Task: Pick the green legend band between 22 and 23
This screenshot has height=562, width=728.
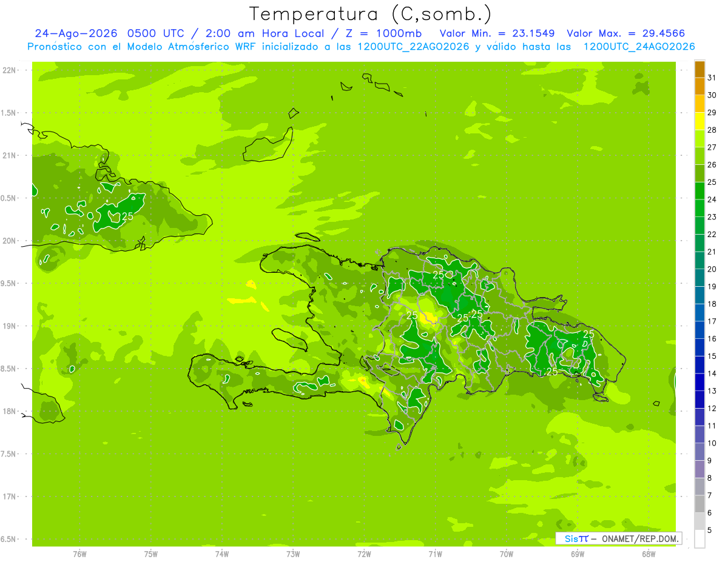Action: pyautogui.click(x=699, y=226)
